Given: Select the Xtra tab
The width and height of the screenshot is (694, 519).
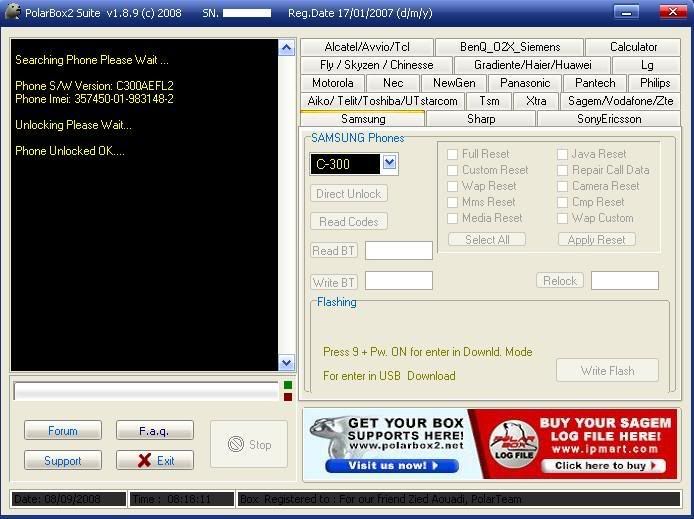Looking at the screenshot, I should click(x=536, y=101).
